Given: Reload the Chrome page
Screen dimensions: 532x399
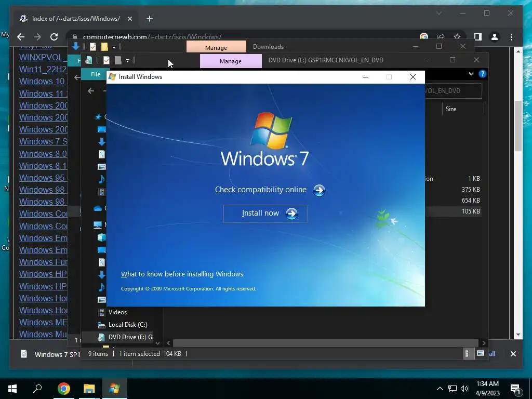Looking at the screenshot, I should coord(54,37).
